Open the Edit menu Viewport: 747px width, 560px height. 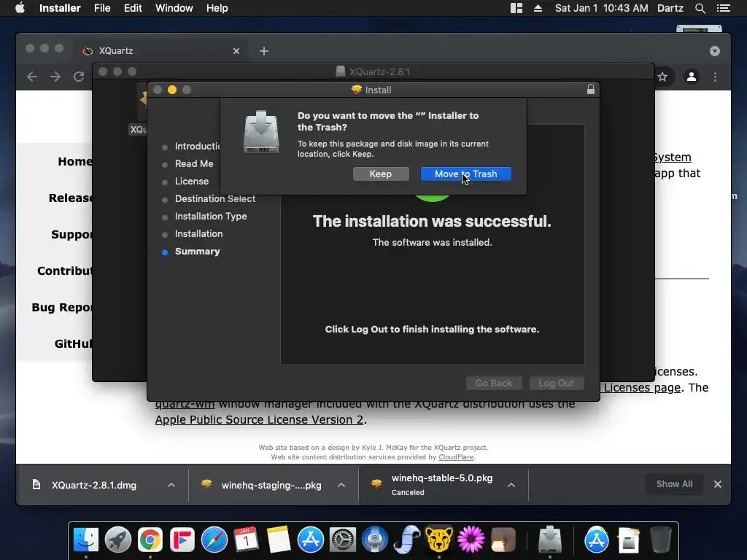[133, 8]
